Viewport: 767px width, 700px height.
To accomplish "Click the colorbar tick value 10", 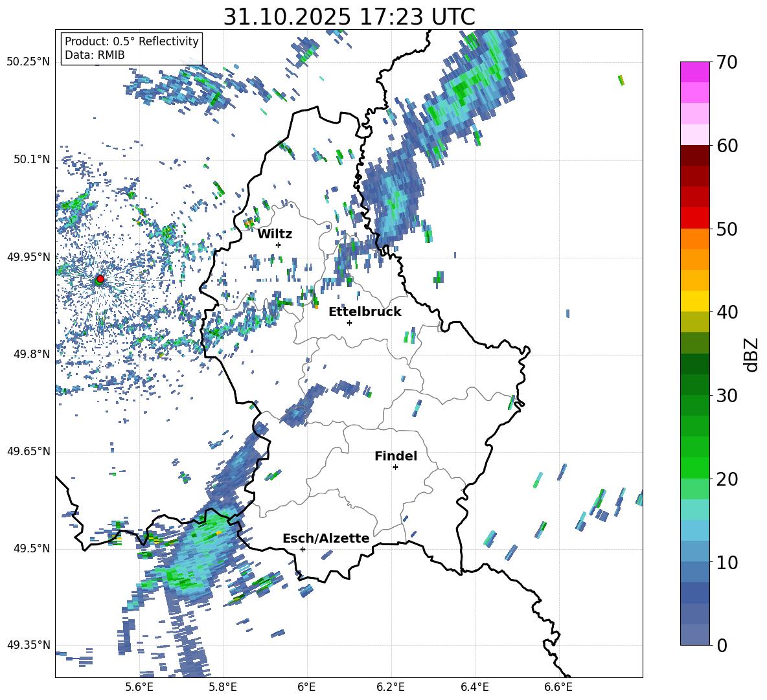I will tap(726, 562).
